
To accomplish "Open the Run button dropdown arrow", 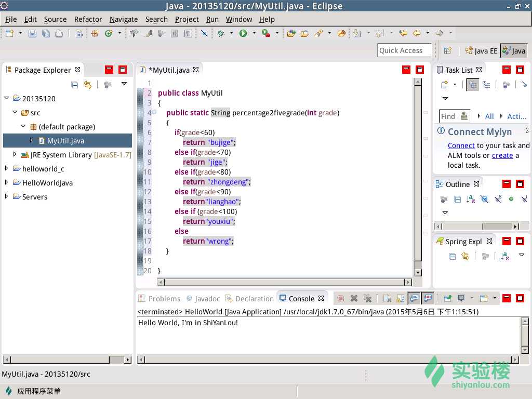I will [x=254, y=33].
